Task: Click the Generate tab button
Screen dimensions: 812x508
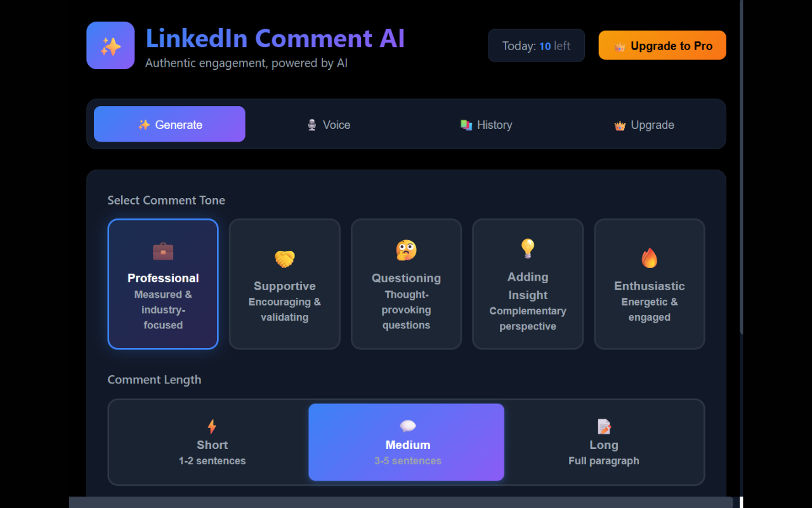Action: coord(169,124)
